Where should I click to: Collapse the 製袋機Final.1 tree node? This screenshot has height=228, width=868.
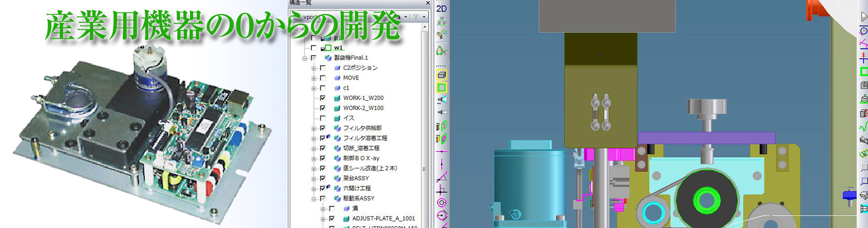[x=305, y=58]
